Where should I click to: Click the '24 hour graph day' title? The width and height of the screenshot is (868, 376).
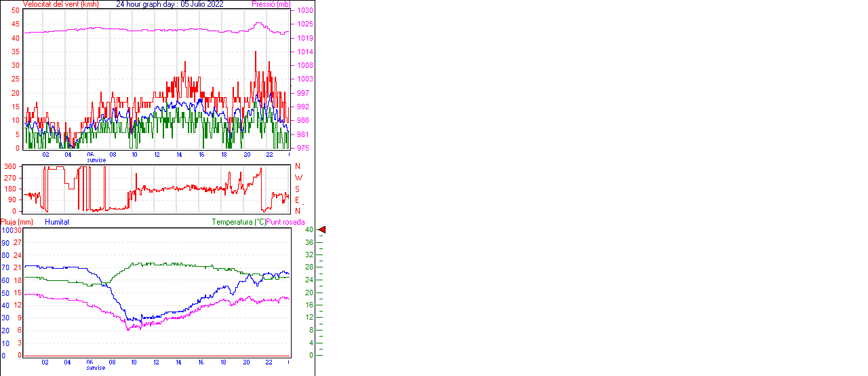[147, 4]
